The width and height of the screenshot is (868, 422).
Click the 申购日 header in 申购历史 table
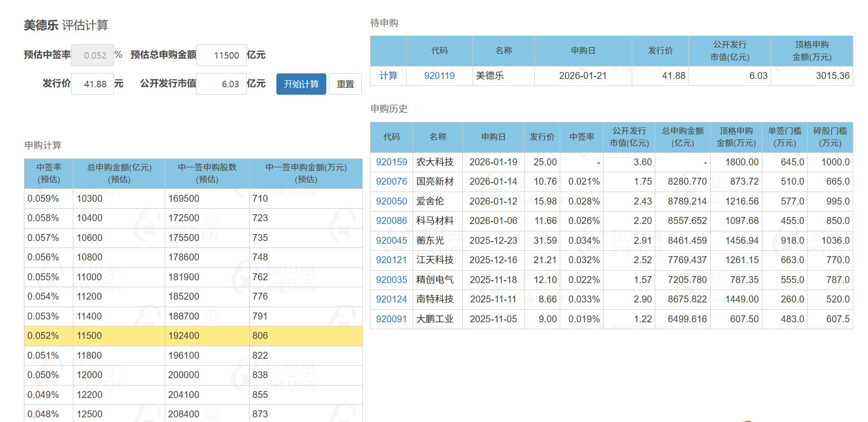493,137
